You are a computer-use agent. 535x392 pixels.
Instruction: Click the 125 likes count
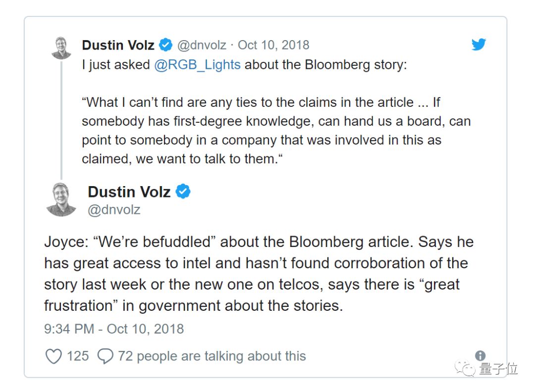(78, 356)
